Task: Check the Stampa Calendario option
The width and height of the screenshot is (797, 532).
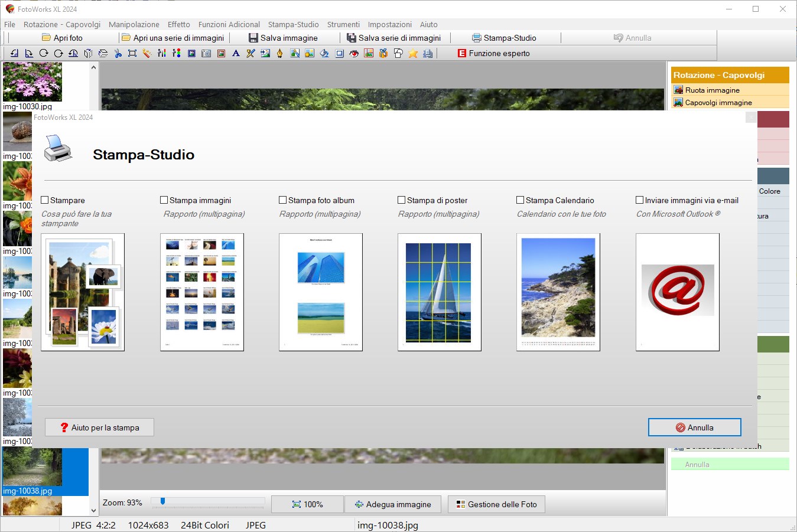Action: (x=521, y=200)
